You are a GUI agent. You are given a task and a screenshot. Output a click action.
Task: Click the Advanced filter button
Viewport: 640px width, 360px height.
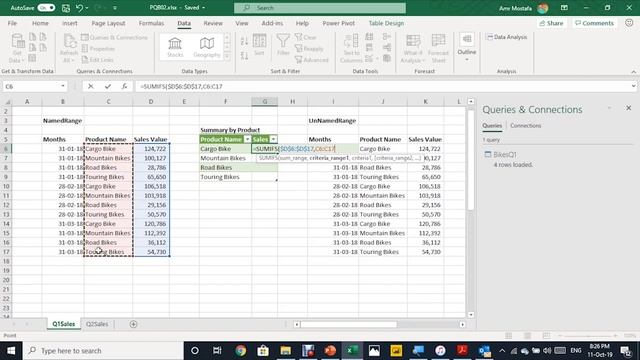(311, 60)
